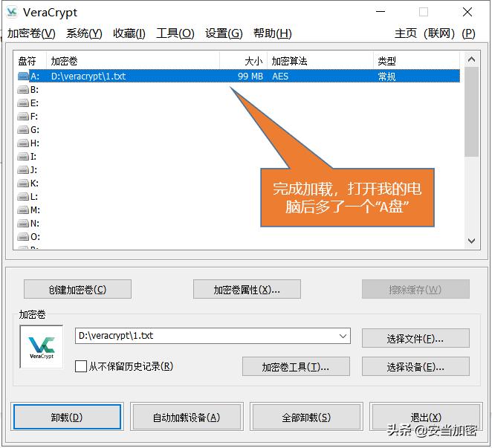Click 全部卸载(S) button
492x448 pixels.
point(306,417)
